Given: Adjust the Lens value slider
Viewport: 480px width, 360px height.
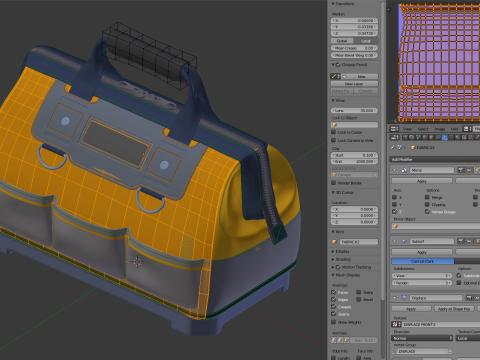Looking at the screenshot, I should [354, 110].
